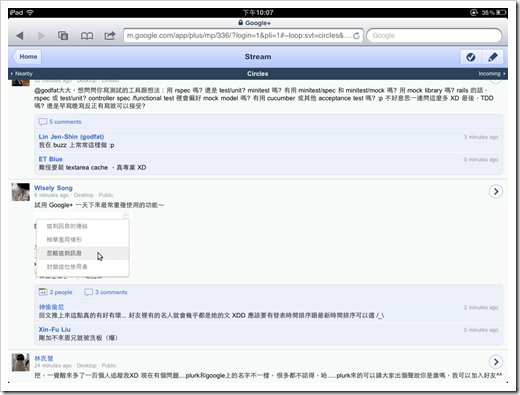Open Xin-Fu Liu profile link
Image resolution: width=520 pixels, height=395 pixels.
(x=55, y=329)
